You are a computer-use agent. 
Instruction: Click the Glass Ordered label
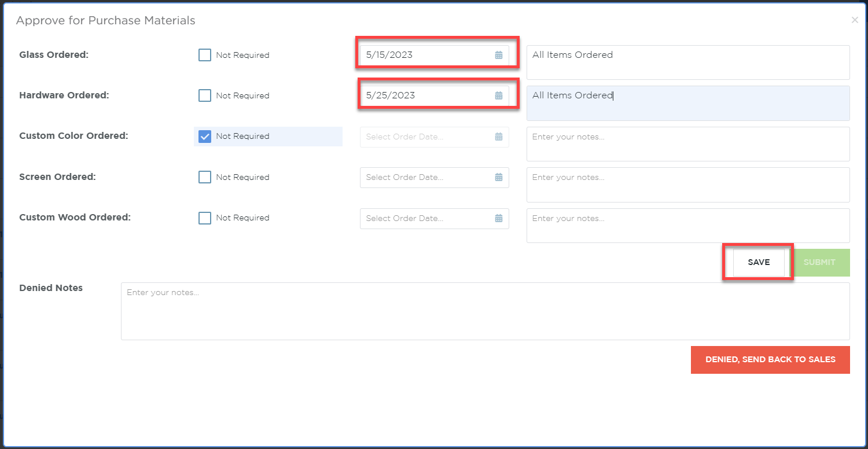(x=54, y=55)
